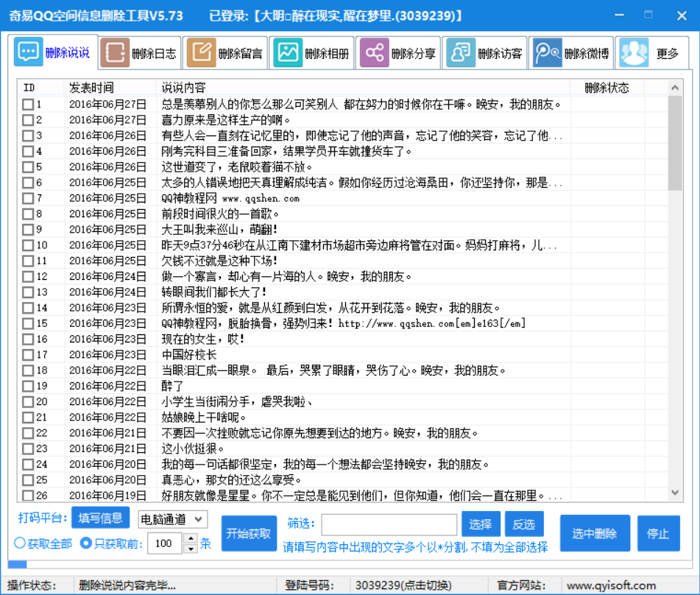Viewport: 700px width, 595px height.
Task: Click the vertical scrollbar thumb
Action: tap(675, 143)
